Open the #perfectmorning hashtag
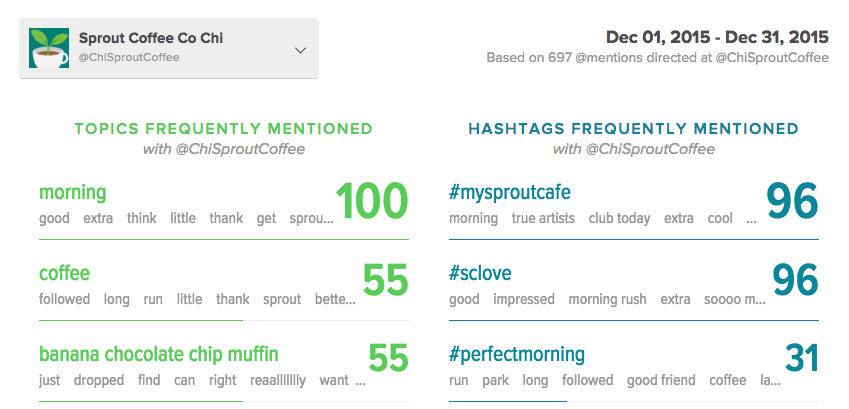The image size is (849, 409). click(x=517, y=355)
